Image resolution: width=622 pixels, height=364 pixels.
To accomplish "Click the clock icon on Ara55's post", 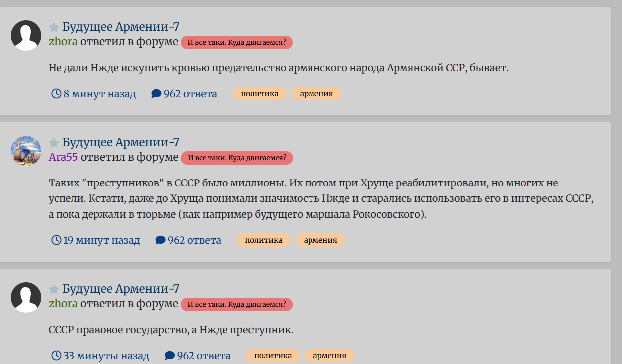I will click(x=56, y=240).
